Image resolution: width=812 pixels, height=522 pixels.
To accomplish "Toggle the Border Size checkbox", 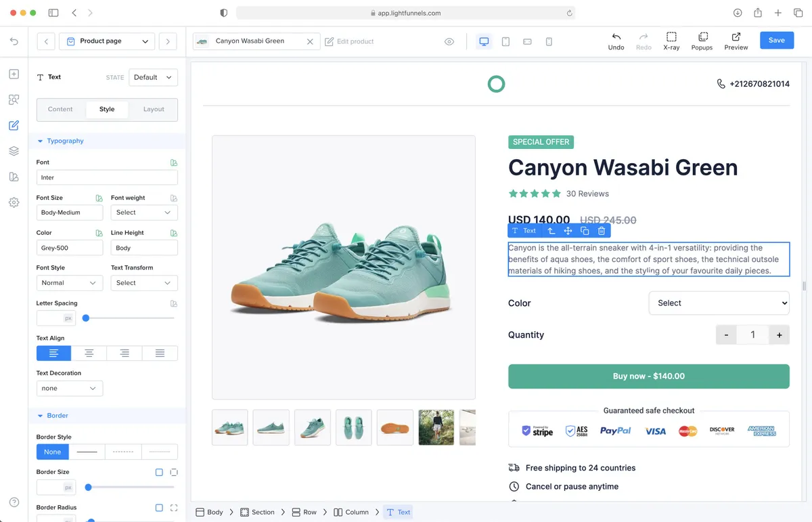I will [x=159, y=472].
